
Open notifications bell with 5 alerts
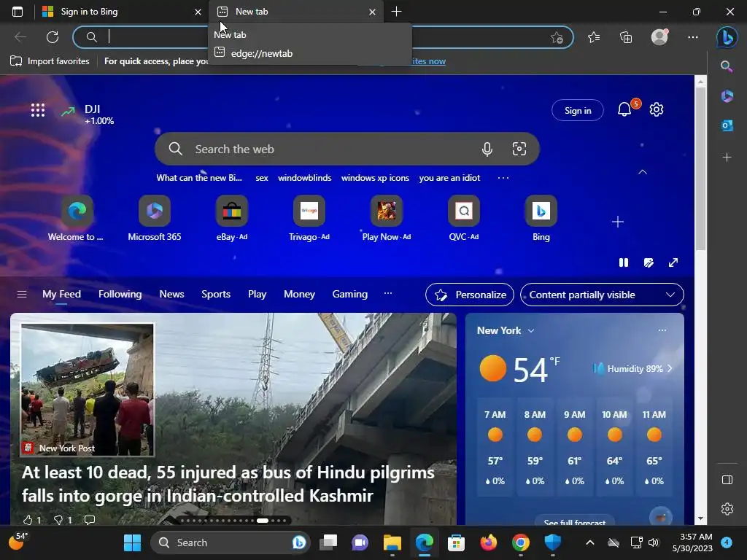point(624,110)
